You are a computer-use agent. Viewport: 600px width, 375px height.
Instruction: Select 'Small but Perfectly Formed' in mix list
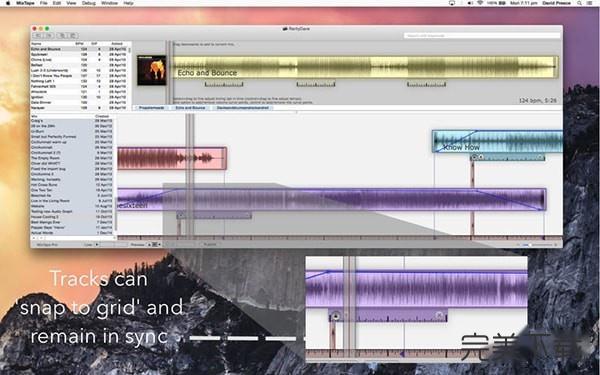click(72, 137)
